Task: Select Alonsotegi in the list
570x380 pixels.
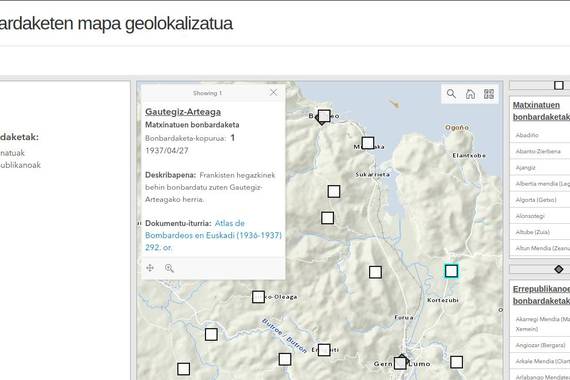Action: [x=540, y=216]
